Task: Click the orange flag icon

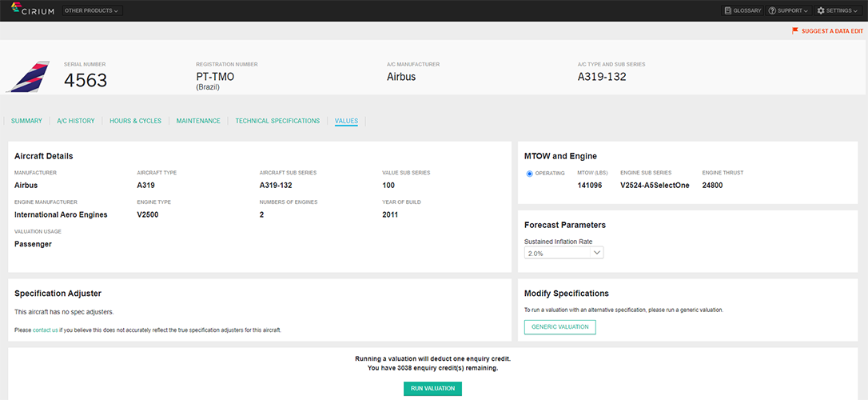Action: (795, 31)
